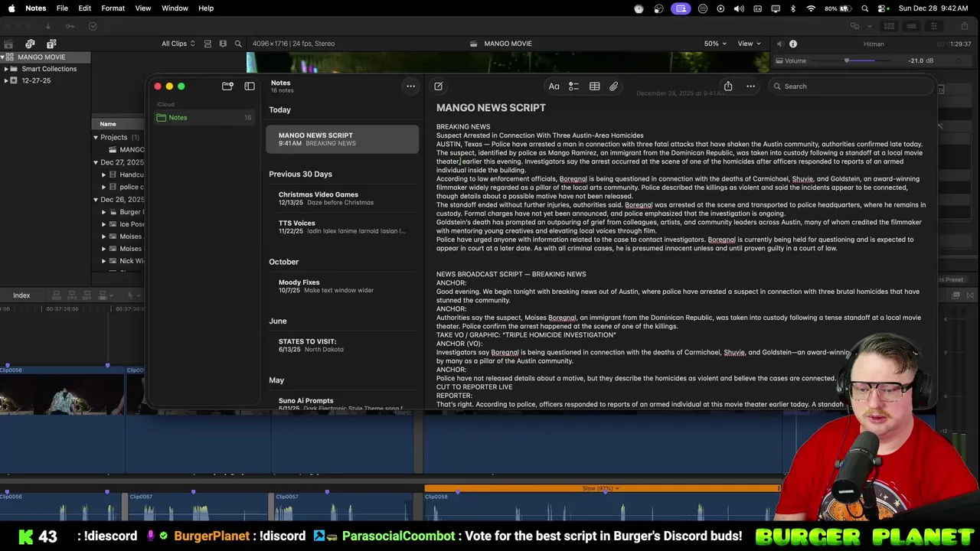
Task: Insert a checklist in the note
Action: [x=573, y=86]
